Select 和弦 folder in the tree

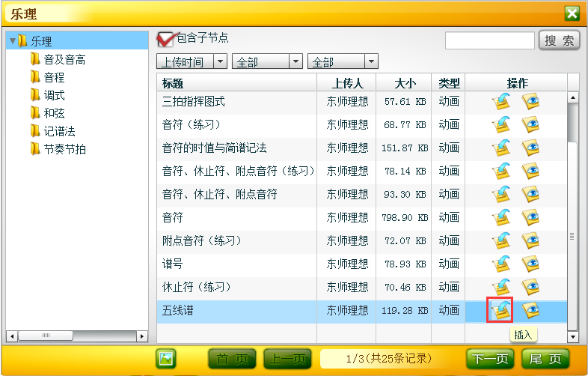(55, 113)
